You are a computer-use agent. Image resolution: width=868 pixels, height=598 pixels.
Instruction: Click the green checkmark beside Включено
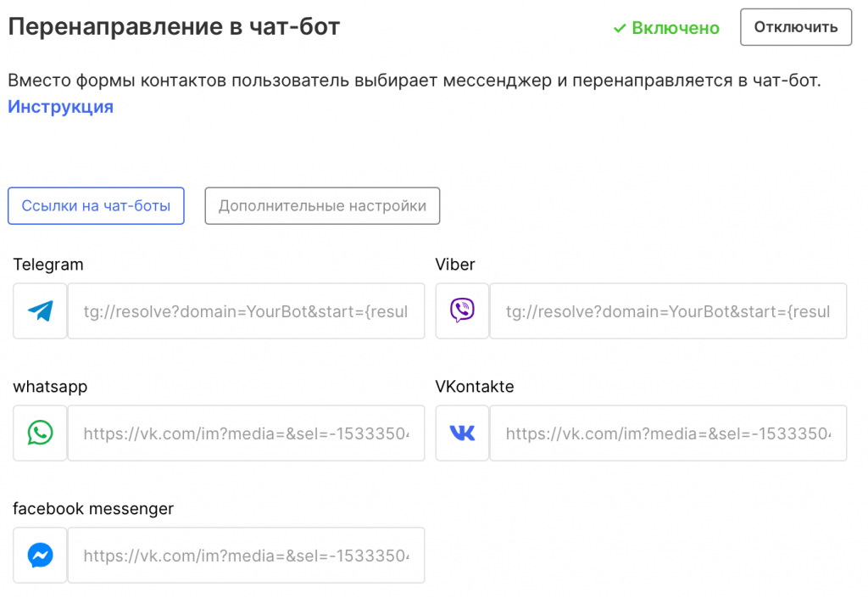[x=620, y=28]
